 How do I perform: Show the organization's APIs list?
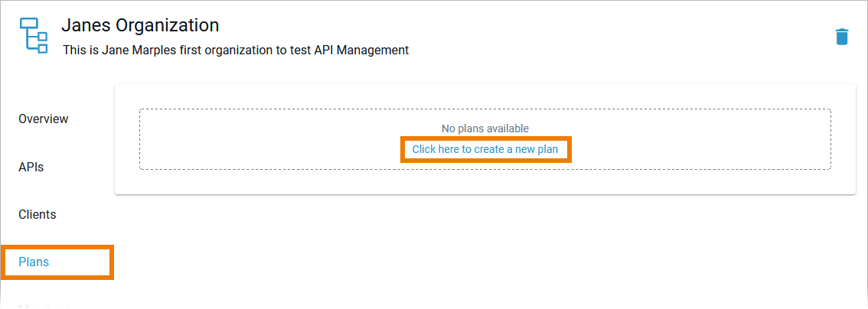[x=31, y=167]
